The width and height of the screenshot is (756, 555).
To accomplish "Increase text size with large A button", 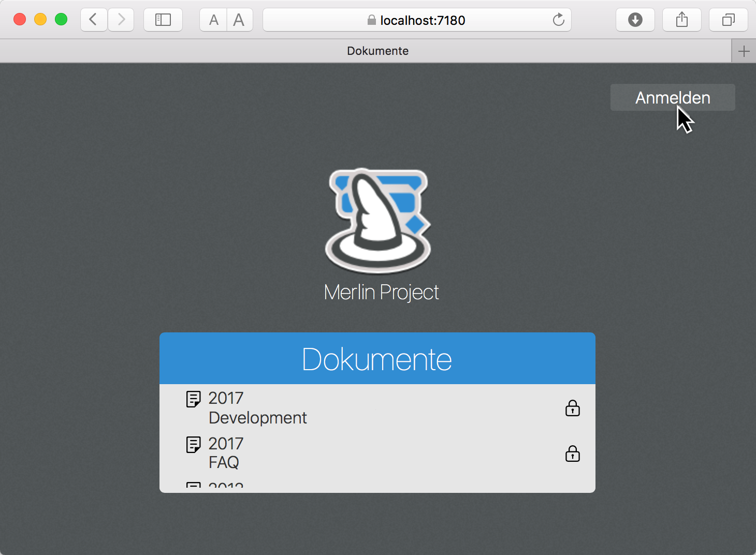I will pyautogui.click(x=239, y=20).
